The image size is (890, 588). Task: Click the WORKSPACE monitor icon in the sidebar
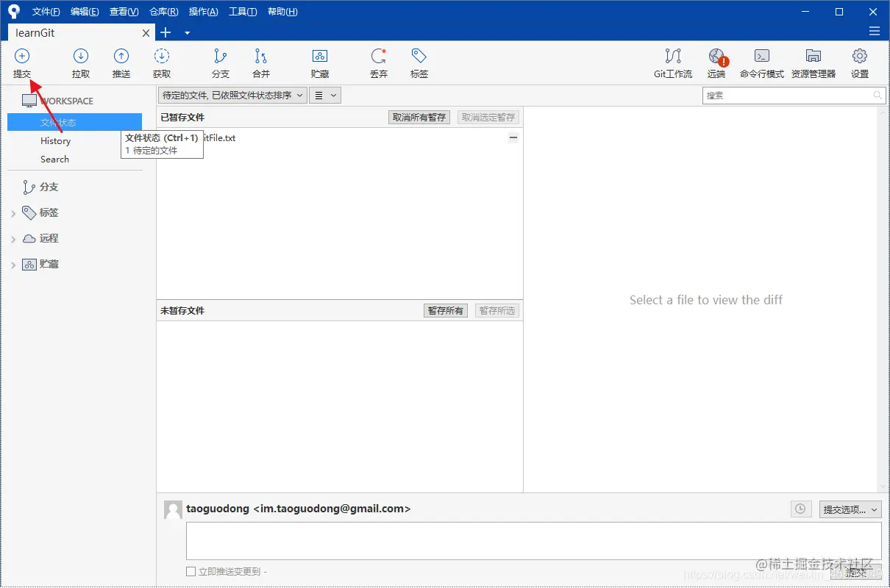(x=29, y=101)
